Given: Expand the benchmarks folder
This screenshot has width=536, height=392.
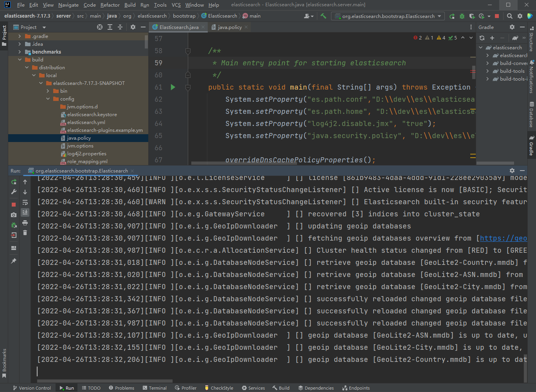Looking at the screenshot, I should (x=20, y=52).
